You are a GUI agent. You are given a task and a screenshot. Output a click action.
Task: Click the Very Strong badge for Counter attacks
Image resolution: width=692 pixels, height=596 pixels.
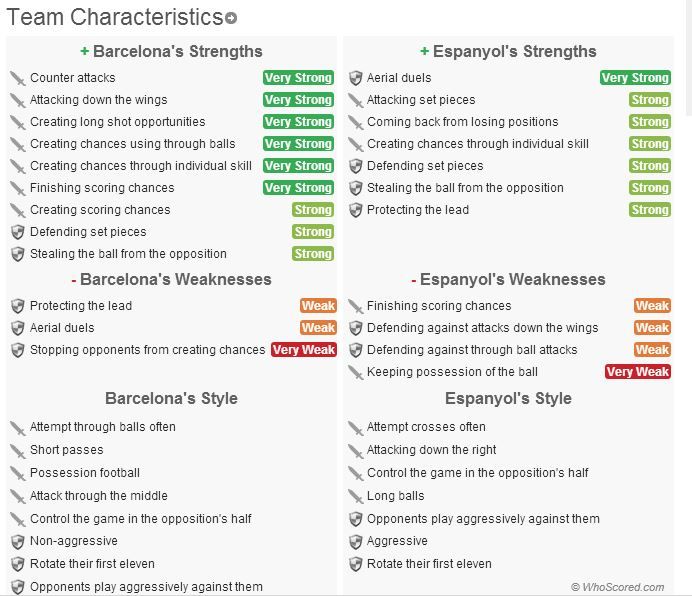(x=298, y=78)
